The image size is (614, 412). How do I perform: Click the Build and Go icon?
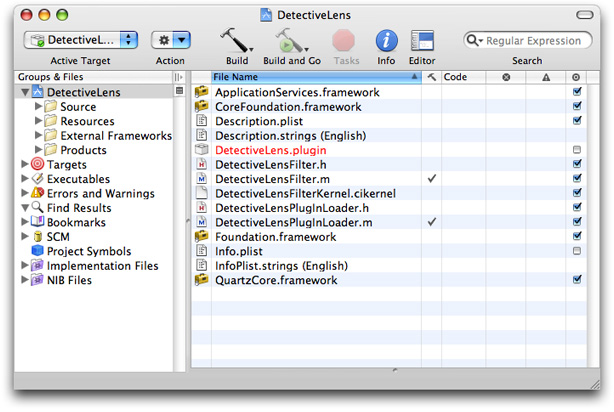click(x=287, y=40)
